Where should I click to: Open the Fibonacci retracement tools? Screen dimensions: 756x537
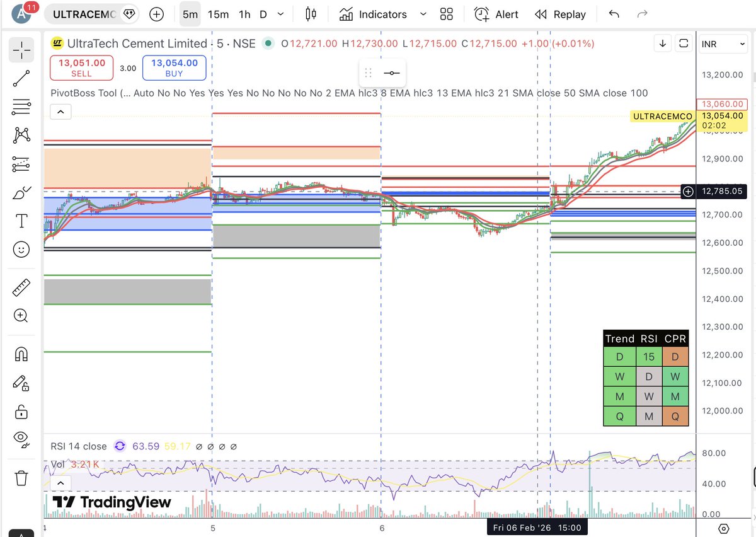tap(21, 107)
